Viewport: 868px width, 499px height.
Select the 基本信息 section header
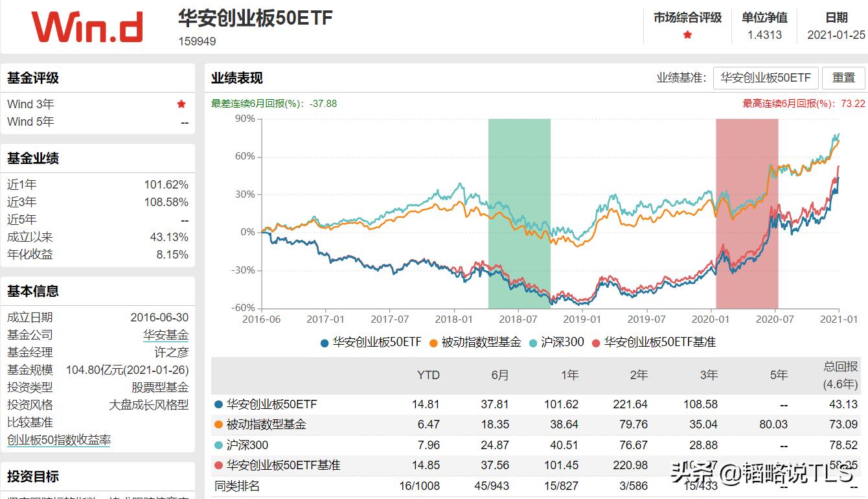[x=32, y=292]
